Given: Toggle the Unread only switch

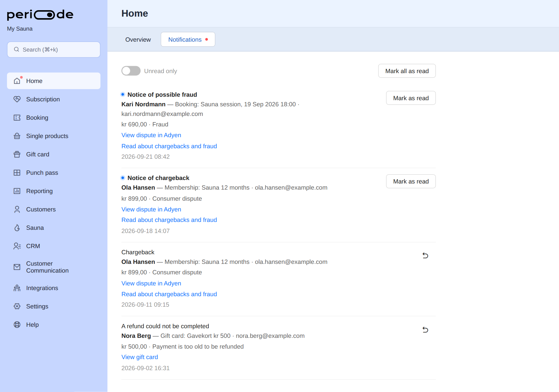Looking at the screenshot, I should [131, 71].
